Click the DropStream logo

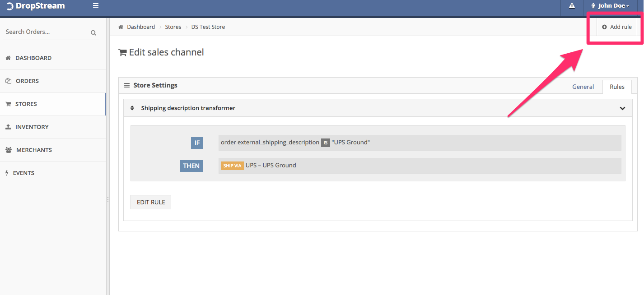tap(35, 6)
